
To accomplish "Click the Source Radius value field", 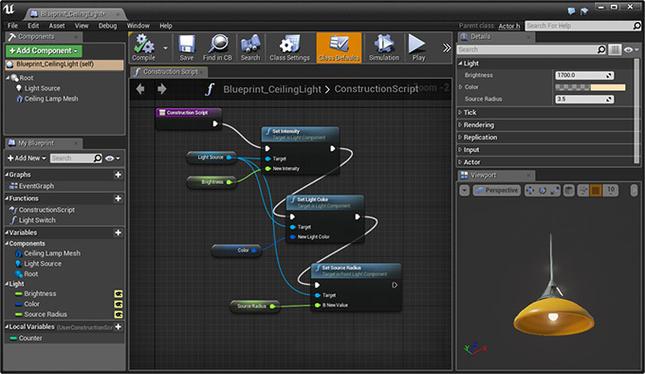I will (x=585, y=99).
